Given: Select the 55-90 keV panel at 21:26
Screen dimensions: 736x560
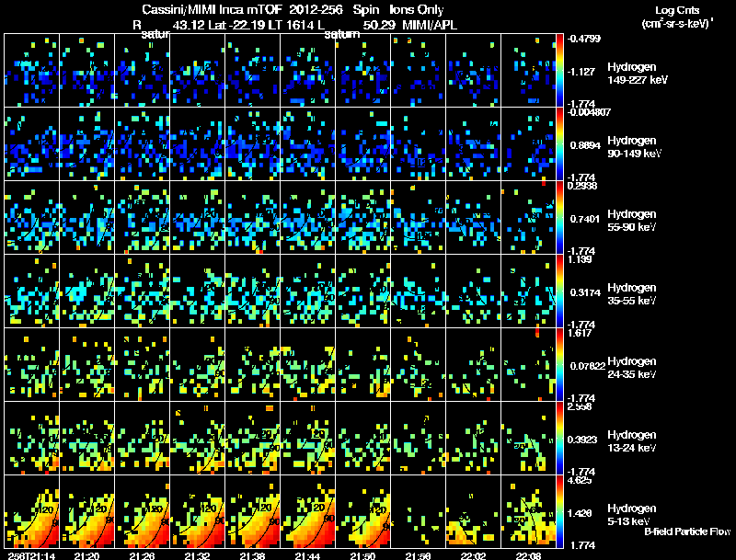Looking at the screenshot, I should point(143,218).
